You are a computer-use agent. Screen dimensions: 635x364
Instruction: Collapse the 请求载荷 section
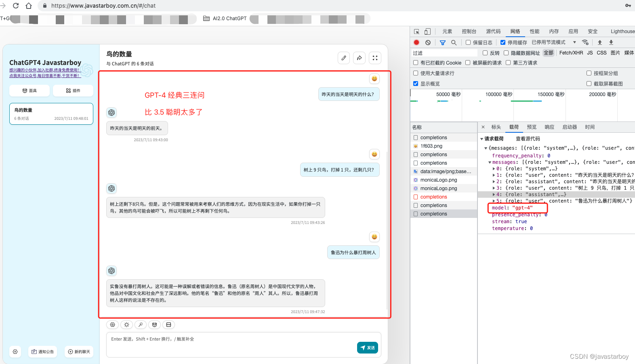pyautogui.click(x=482, y=139)
